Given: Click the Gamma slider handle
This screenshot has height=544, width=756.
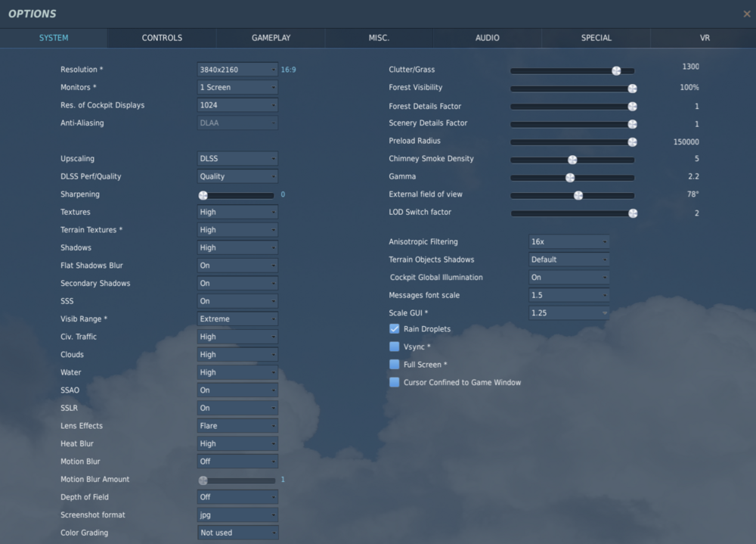Looking at the screenshot, I should 570,178.
